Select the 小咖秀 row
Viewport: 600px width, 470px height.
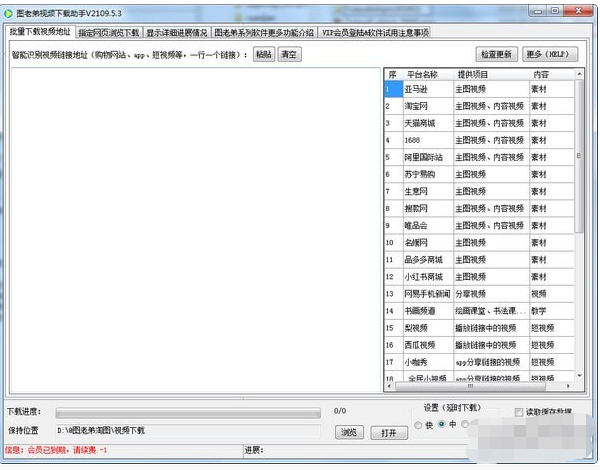click(x=479, y=362)
